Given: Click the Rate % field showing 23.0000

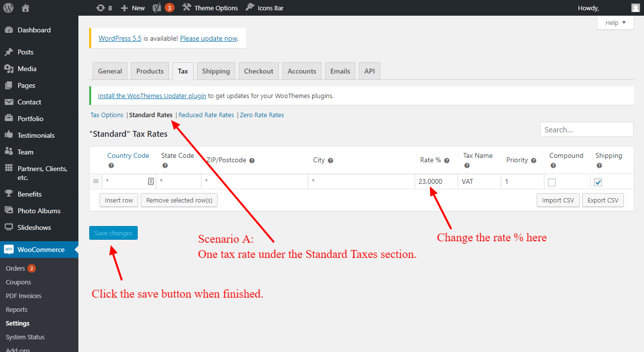Looking at the screenshot, I should click(x=437, y=181).
